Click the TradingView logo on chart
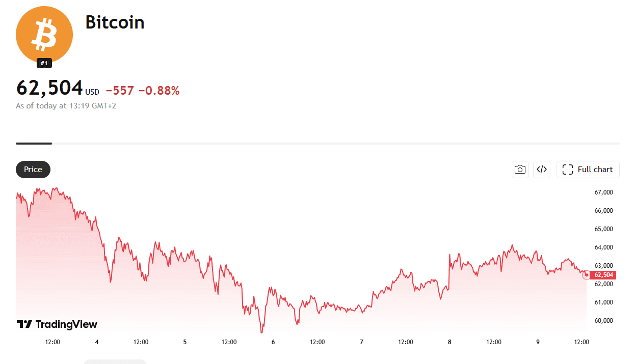This screenshot has height=364, width=635. [x=57, y=324]
